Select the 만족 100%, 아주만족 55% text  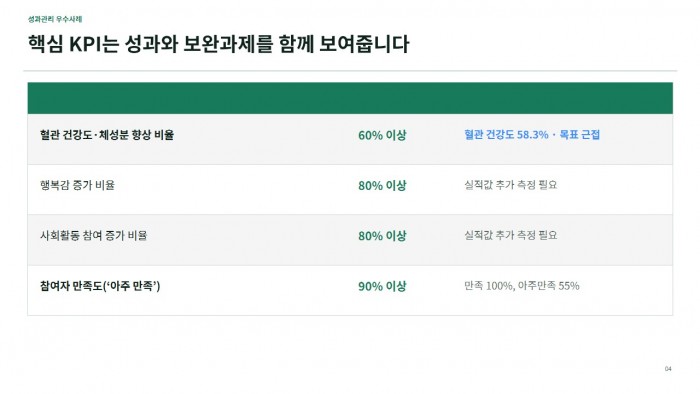click(521, 286)
